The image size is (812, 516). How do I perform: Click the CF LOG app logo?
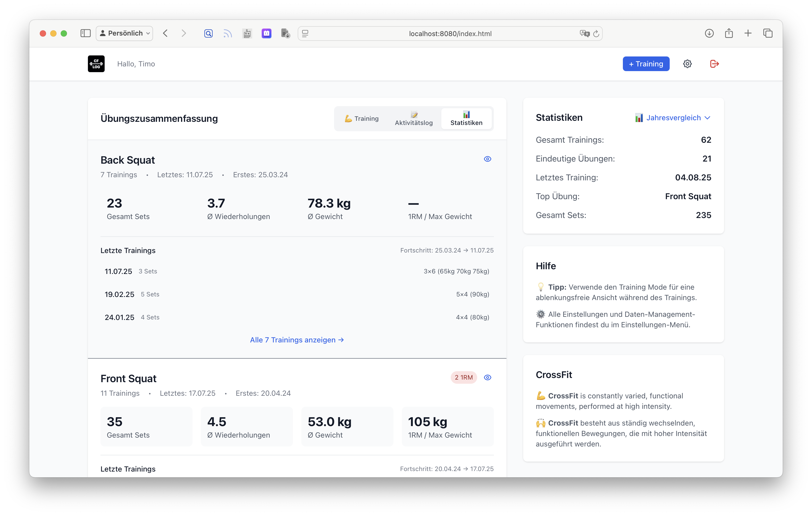(96, 64)
